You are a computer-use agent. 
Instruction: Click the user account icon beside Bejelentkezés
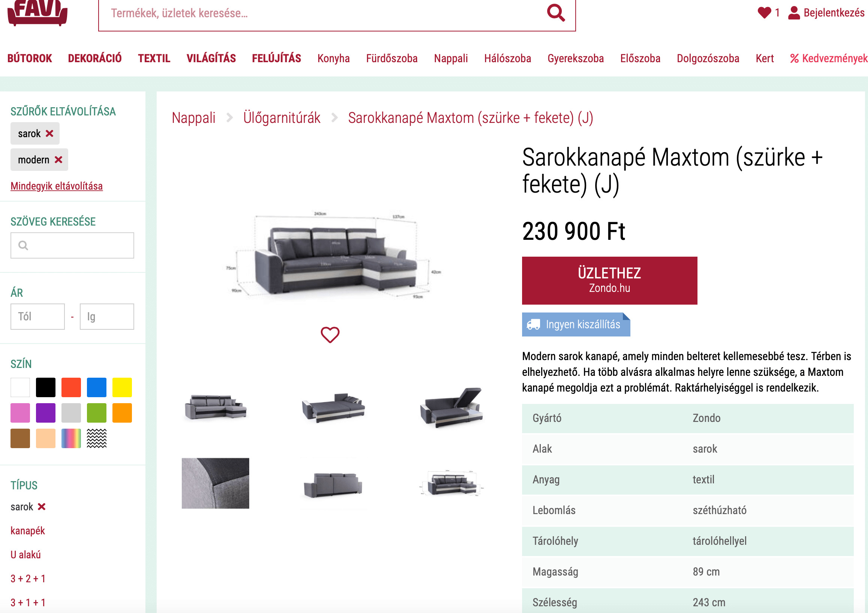[x=794, y=13]
